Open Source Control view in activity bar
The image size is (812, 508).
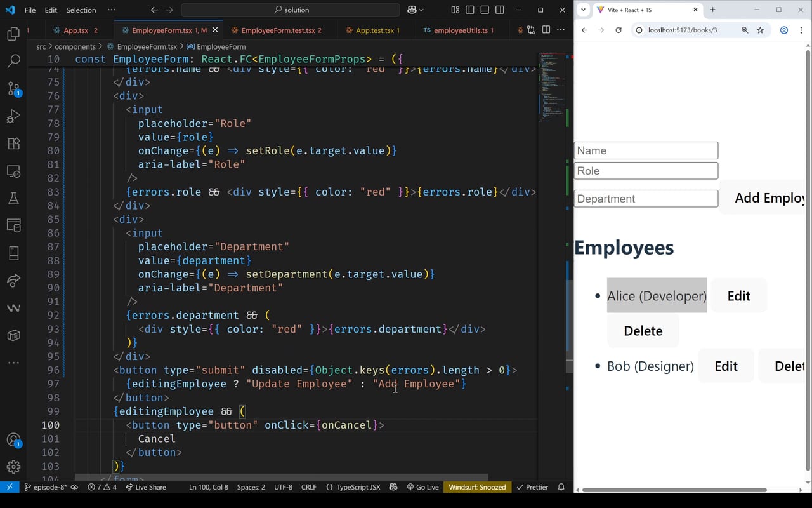(13, 89)
